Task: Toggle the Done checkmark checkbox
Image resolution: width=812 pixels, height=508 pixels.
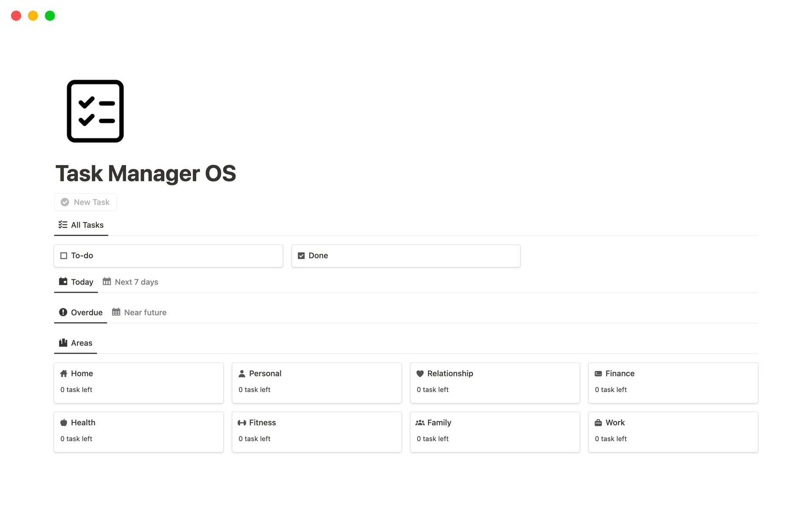Action: (x=301, y=255)
